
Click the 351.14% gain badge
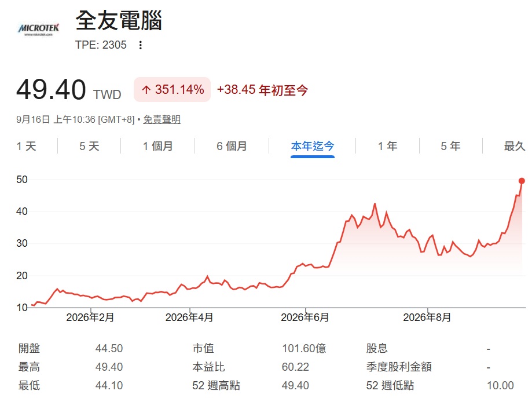click(x=173, y=90)
